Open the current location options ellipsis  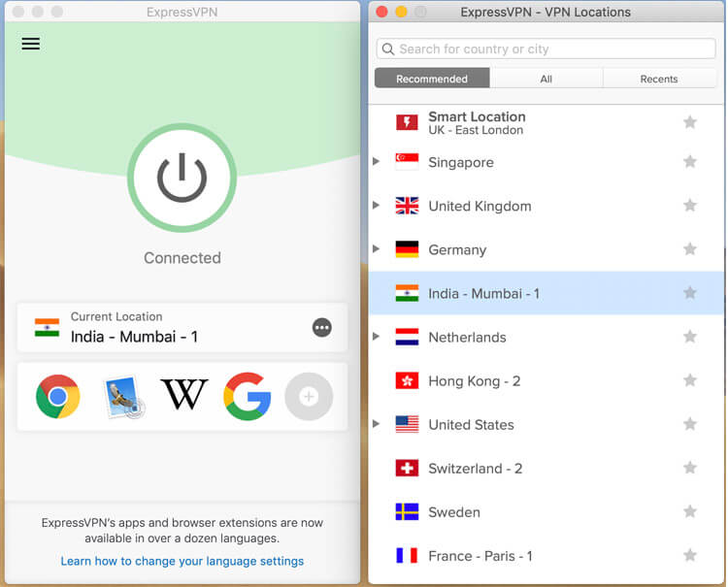(321, 328)
